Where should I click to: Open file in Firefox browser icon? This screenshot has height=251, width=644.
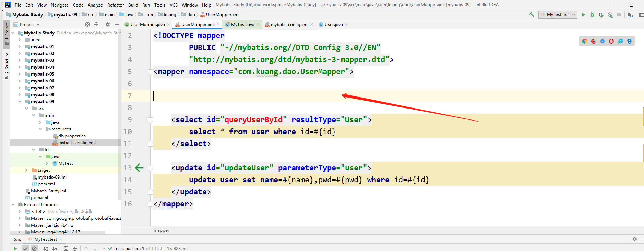click(x=593, y=41)
